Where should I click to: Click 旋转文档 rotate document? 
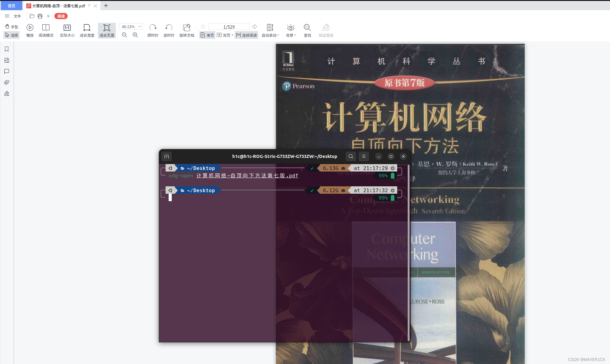(187, 31)
